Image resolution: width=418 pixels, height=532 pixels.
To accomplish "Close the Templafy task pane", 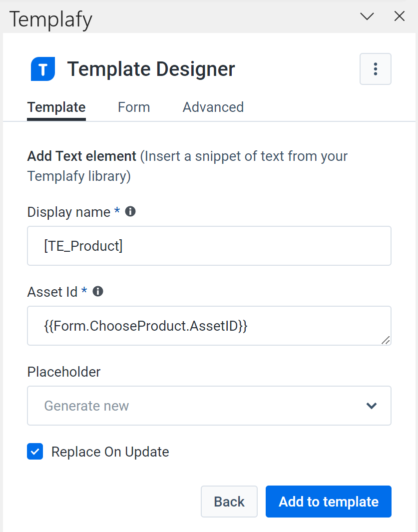I will tap(400, 16).
